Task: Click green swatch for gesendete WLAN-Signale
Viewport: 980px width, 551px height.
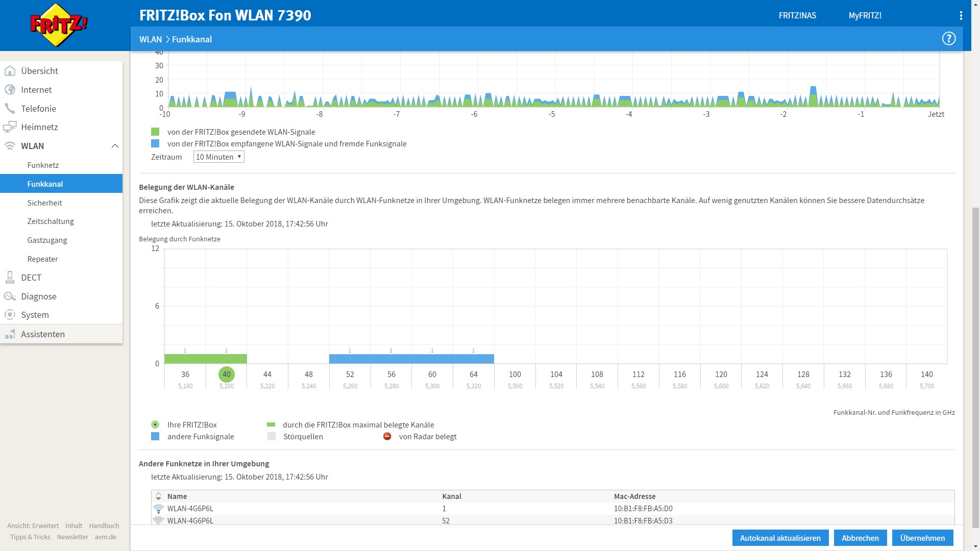Action: tap(155, 132)
